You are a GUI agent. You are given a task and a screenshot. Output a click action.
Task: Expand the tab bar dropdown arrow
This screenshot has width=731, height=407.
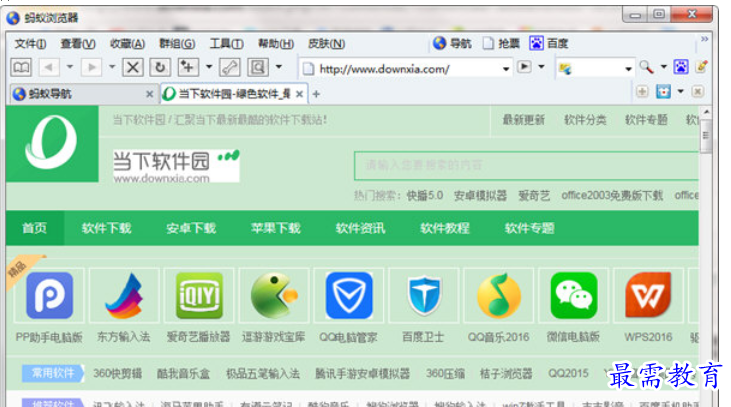tap(681, 91)
